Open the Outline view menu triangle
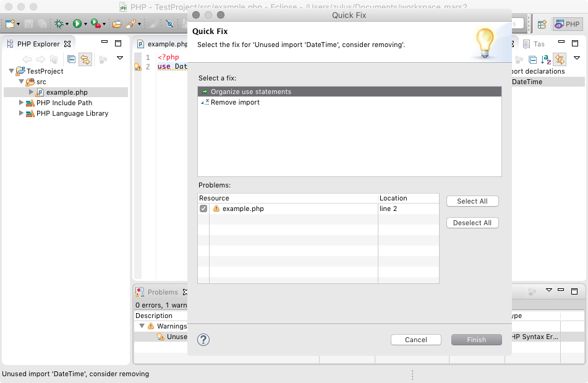Screen dimensions: 588x383 (x=577, y=58)
